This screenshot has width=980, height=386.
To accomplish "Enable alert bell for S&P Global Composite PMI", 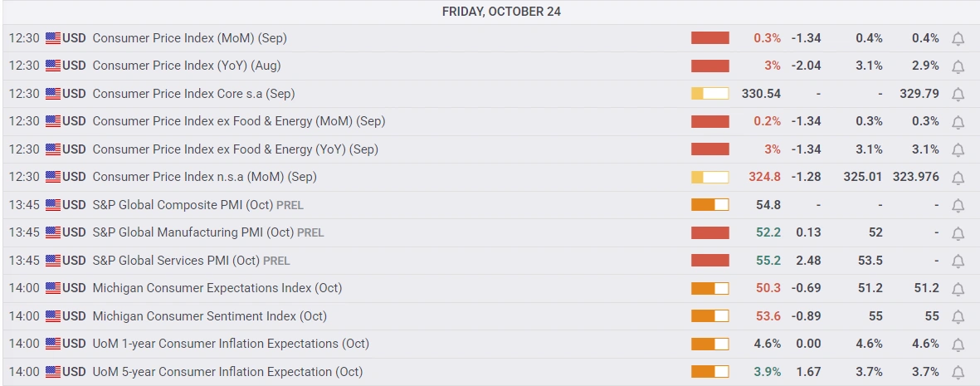I will (x=958, y=206).
